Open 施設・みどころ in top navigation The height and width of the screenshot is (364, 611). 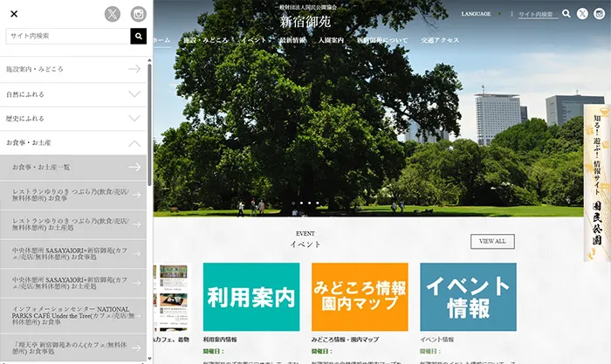pos(206,40)
